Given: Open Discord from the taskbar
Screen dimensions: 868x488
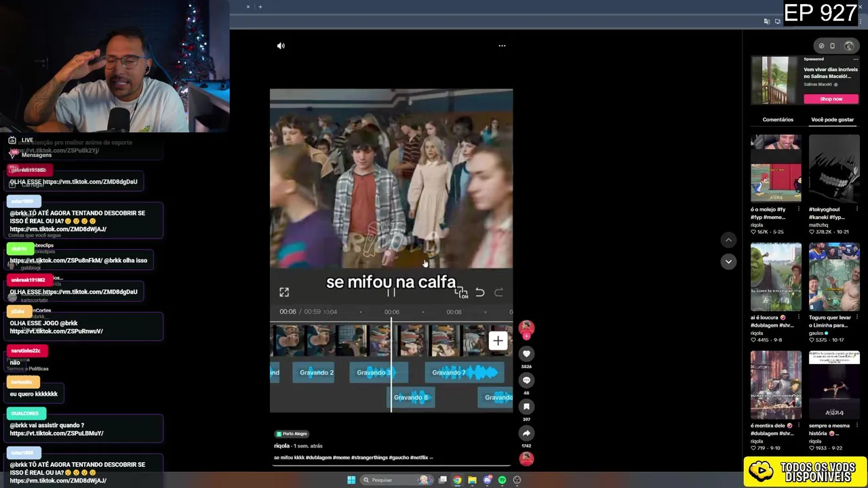Looking at the screenshot, I should [487, 480].
